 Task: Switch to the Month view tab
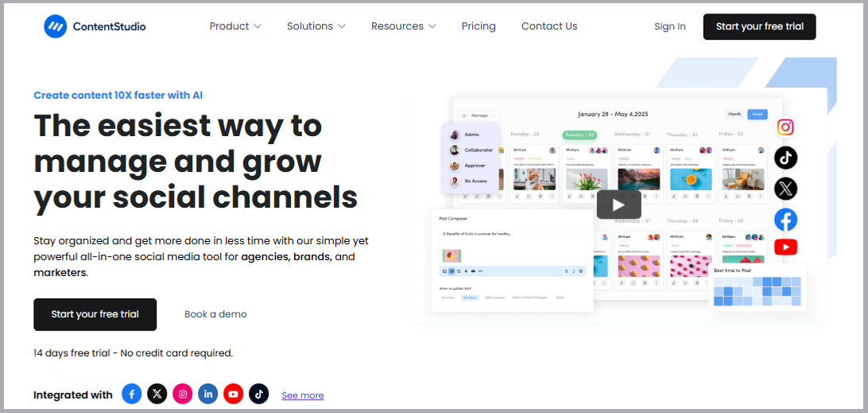734,115
